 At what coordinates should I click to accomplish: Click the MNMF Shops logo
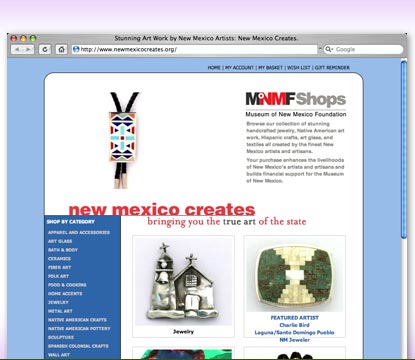[296, 99]
